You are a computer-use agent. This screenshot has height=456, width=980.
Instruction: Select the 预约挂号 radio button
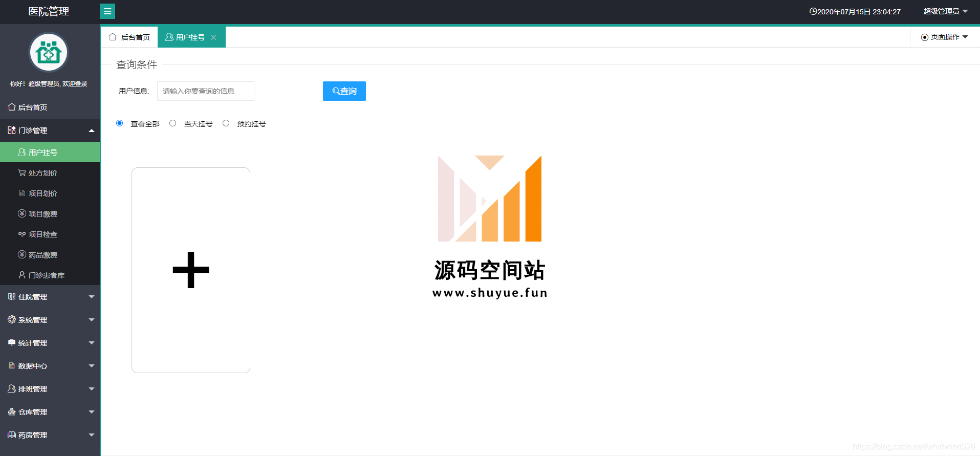226,123
